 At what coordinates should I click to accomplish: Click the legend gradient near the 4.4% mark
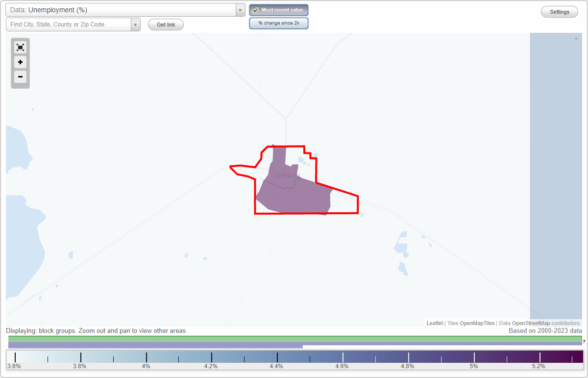(277, 356)
